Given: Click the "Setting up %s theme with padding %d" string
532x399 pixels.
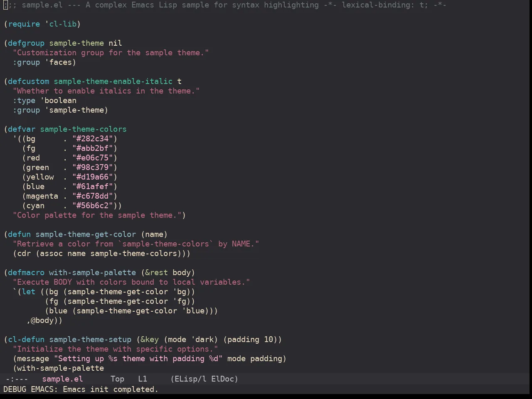Looking at the screenshot, I should (138, 359).
